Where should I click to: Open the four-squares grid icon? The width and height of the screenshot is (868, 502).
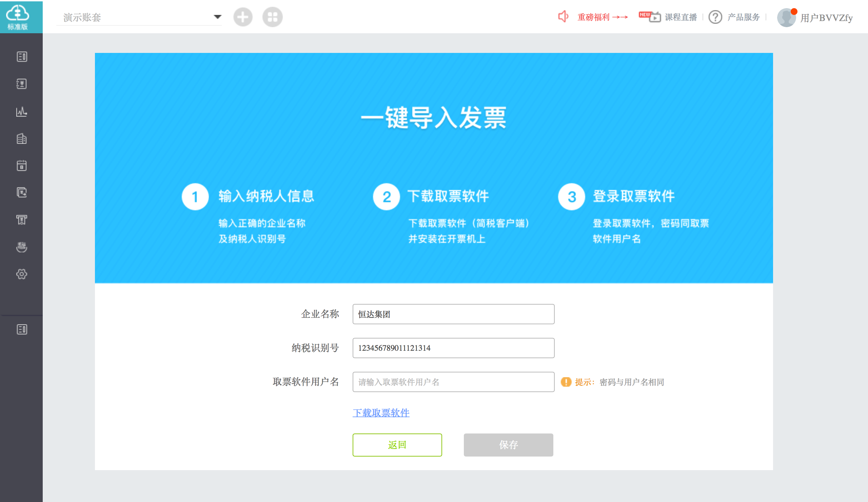click(272, 17)
